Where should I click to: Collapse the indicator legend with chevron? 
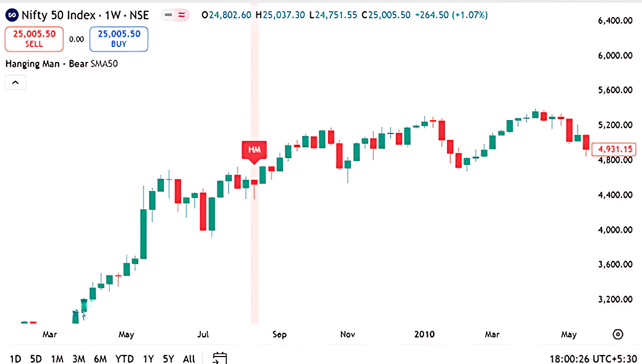(x=15, y=82)
